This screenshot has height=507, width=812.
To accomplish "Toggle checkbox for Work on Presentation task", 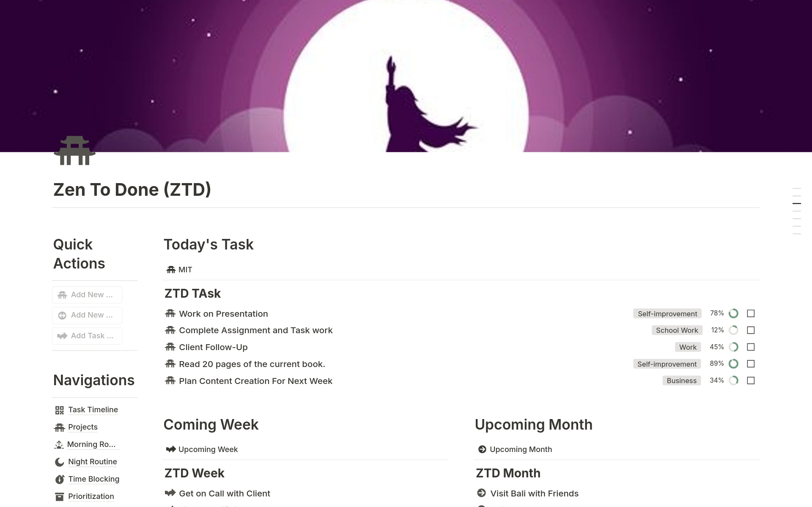I will [x=751, y=313].
